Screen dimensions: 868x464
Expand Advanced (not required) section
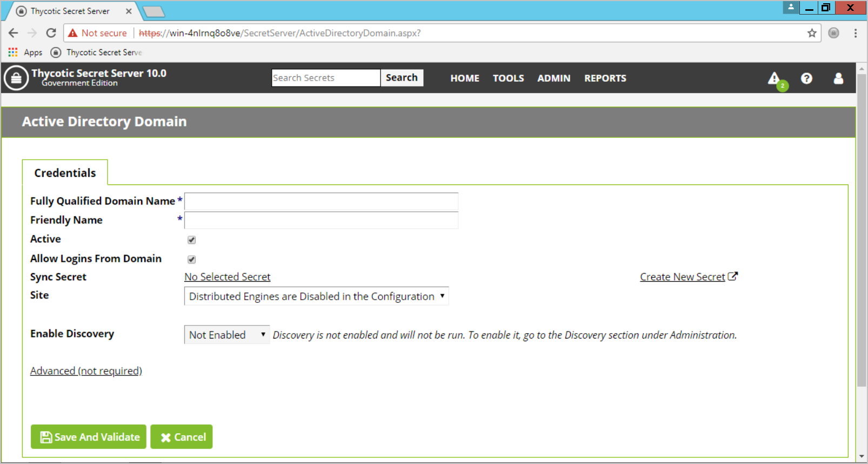point(86,371)
